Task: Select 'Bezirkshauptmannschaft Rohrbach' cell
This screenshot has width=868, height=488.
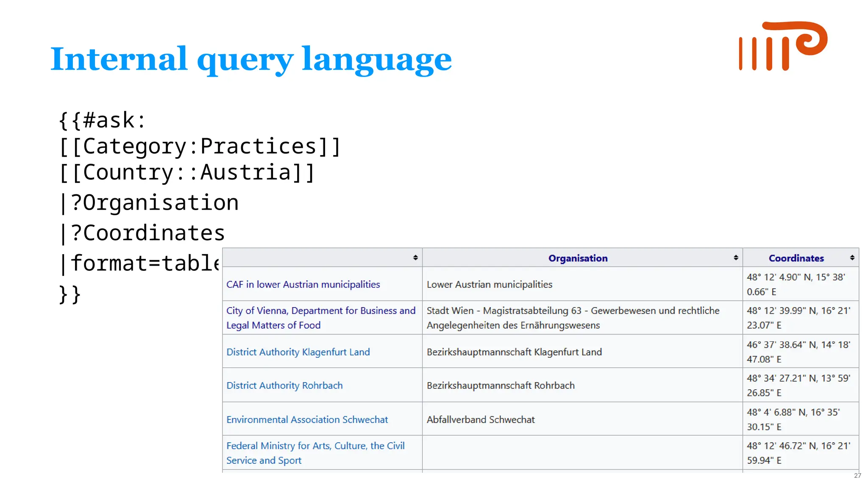Action: [x=582, y=385]
